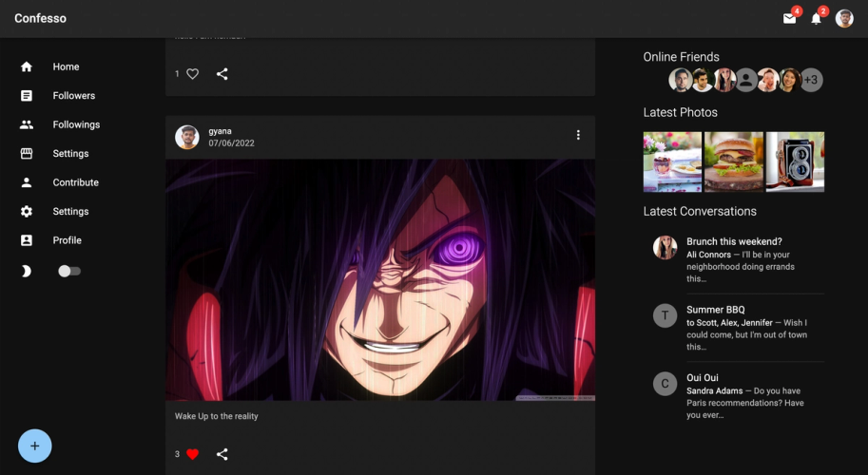Open the Brunch this weekend? conversation
The image size is (868, 475).
point(734,259)
